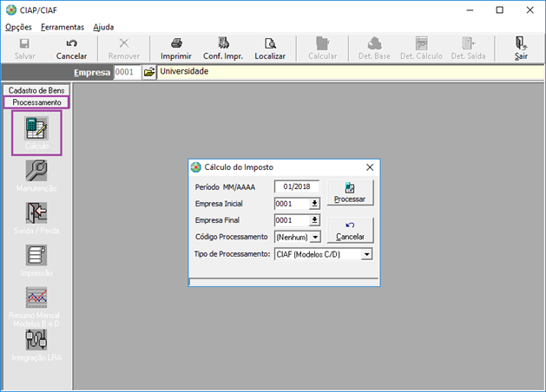Click the Empresa code field in the header
Image resolution: width=546 pixels, height=392 pixels.
click(127, 72)
